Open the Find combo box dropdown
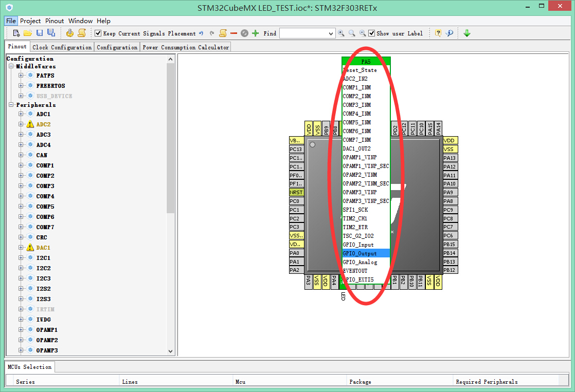This screenshot has width=575, height=392. [331, 34]
